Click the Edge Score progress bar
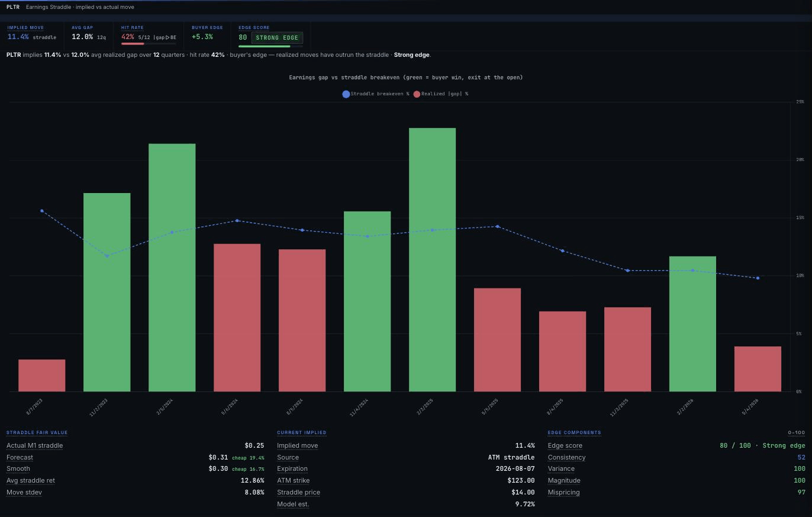 (270, 46)
